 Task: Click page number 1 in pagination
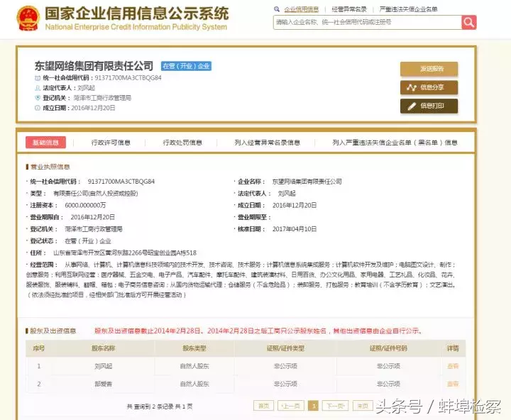point(313,406)
